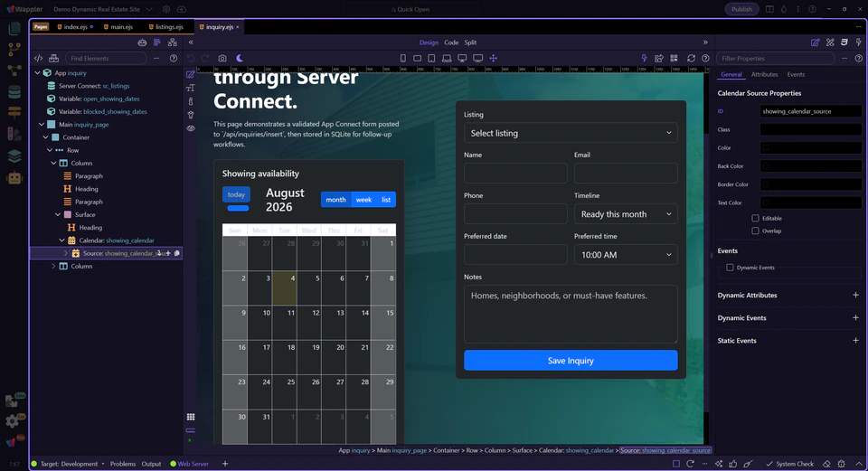Switch to the index.ejs tab
This screenshot has width=868, height=471.
(x=75, y=27)
